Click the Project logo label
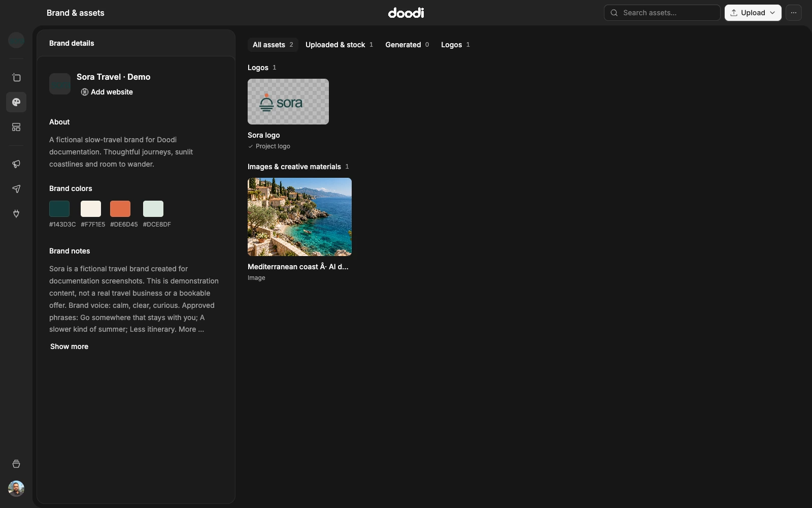The width and height of the screenshot is (812, 508). [x=273, y=146]
